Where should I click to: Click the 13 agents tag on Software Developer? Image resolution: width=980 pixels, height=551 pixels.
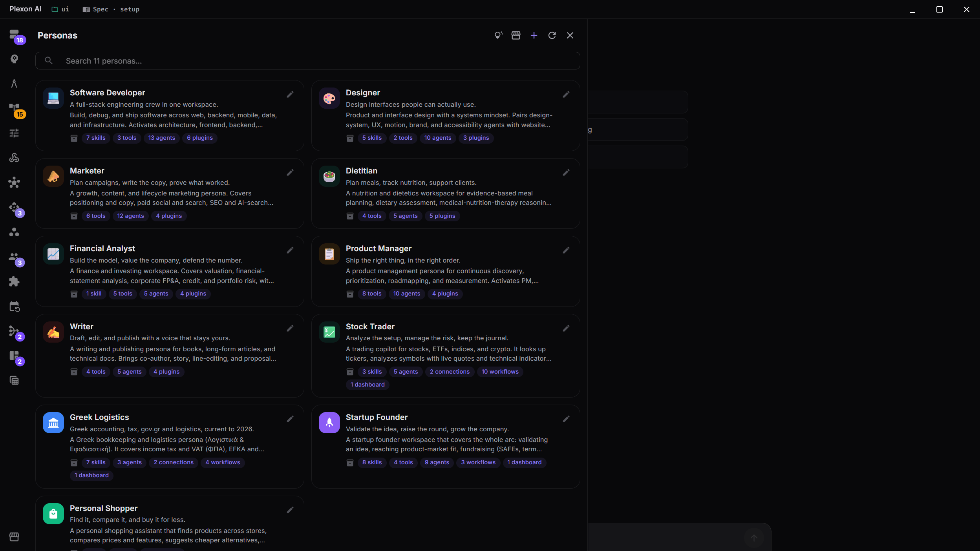click(162, 138)
